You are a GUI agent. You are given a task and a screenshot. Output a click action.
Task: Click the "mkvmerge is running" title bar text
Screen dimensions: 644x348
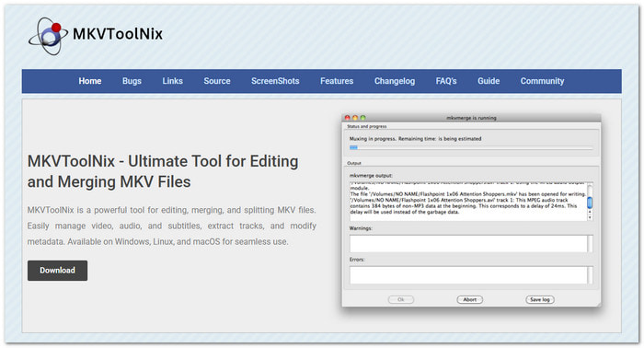471,118
